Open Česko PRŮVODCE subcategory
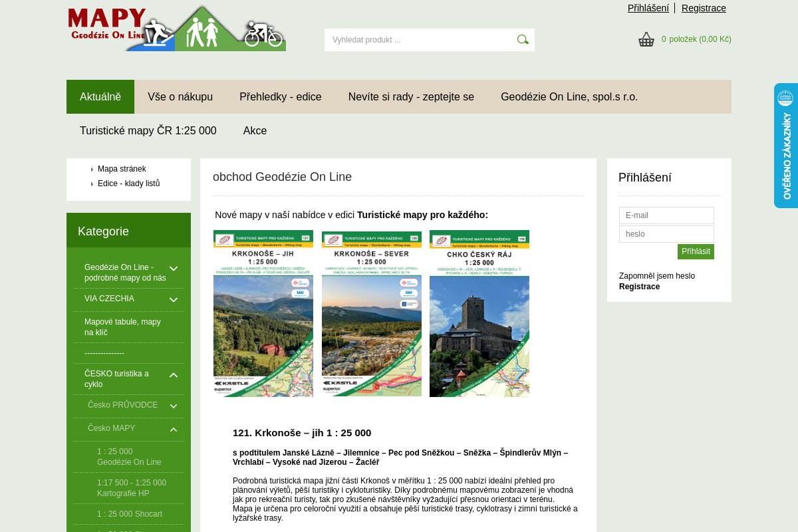Screen dimensions: 798x532 tap(122, 405)
